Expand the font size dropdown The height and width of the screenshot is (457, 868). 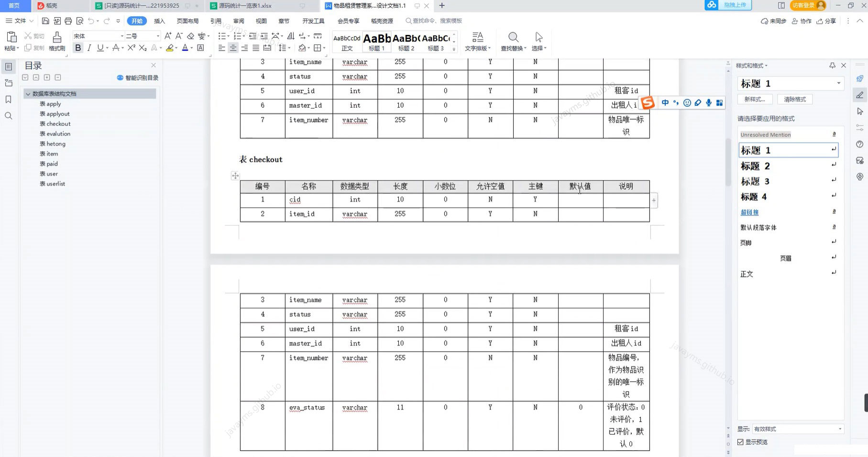click(158, 36)
